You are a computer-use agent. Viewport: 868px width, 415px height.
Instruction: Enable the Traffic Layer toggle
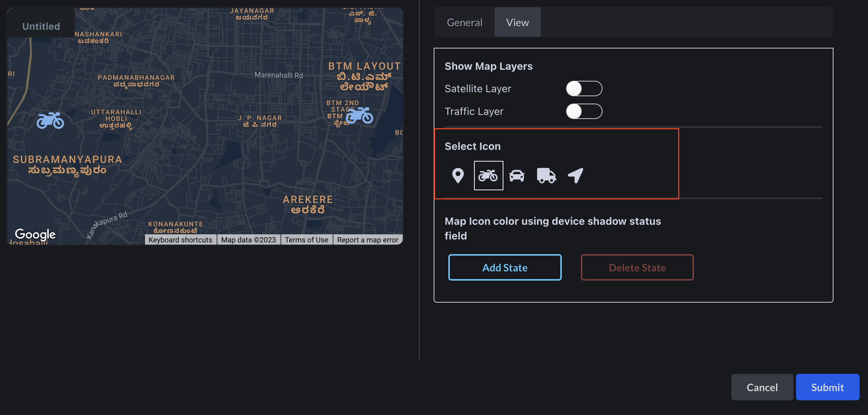pos(584,111)
